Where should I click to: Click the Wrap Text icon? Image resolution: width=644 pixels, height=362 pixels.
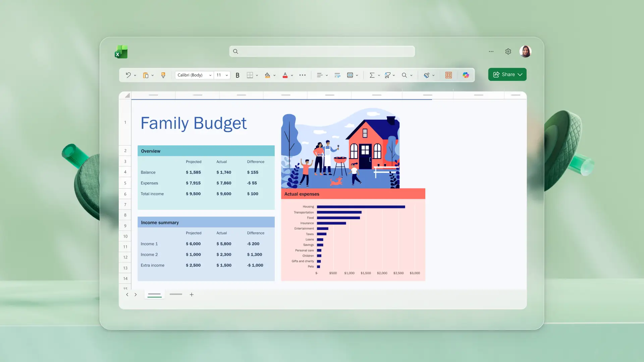tap(337, 75)
